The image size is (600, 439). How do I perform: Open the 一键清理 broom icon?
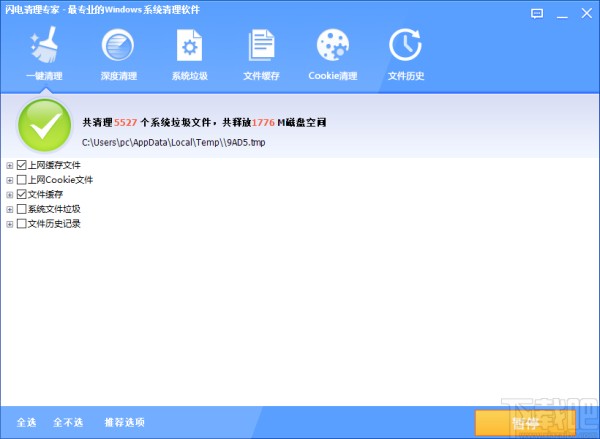pyautogui.click(x=44, y=45)
